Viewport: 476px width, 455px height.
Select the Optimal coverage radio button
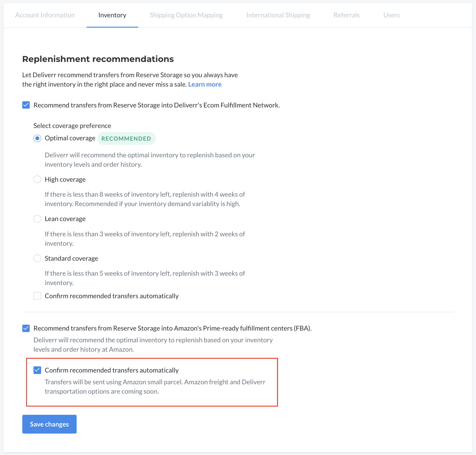coord(37,138)
